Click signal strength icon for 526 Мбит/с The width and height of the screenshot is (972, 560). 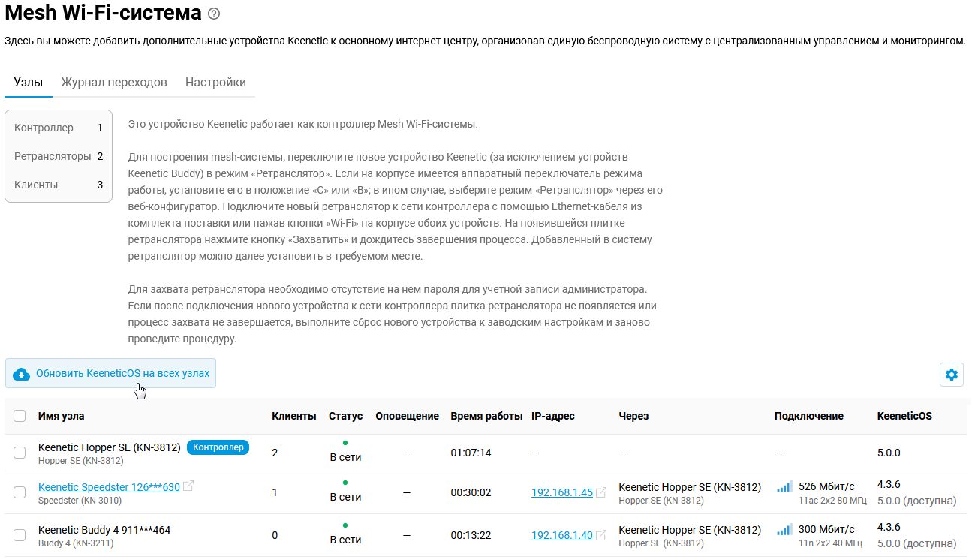pyautogui.click(x=784, y=487)
